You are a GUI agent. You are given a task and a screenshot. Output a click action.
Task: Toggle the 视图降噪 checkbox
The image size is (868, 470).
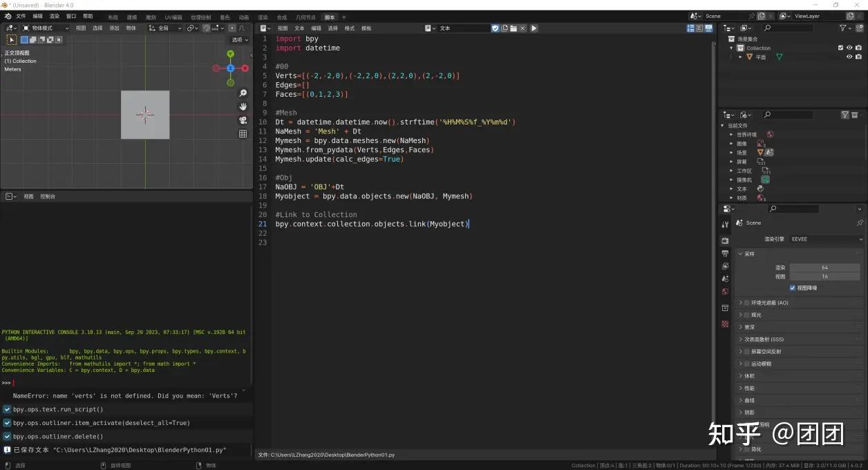pos(793,288)
